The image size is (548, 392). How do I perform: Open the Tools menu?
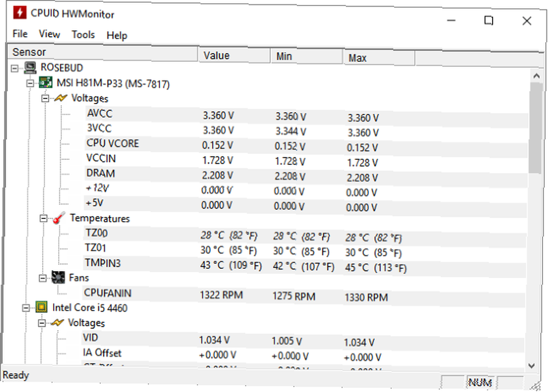pyautogui.click(x=83, y=34)
